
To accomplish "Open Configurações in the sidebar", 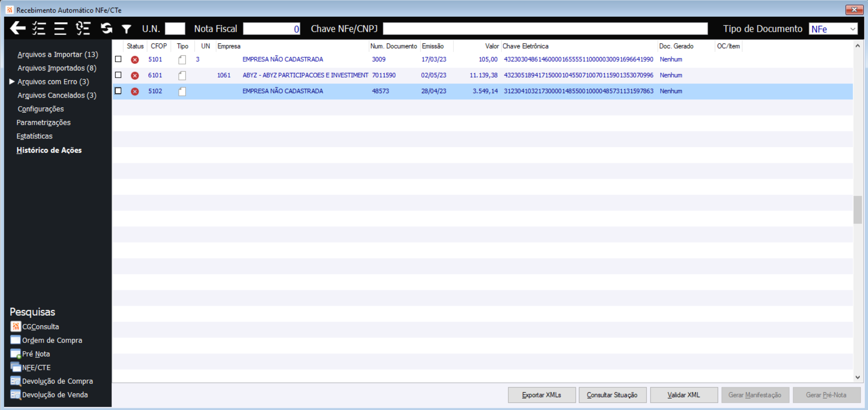I will point(40,109).
